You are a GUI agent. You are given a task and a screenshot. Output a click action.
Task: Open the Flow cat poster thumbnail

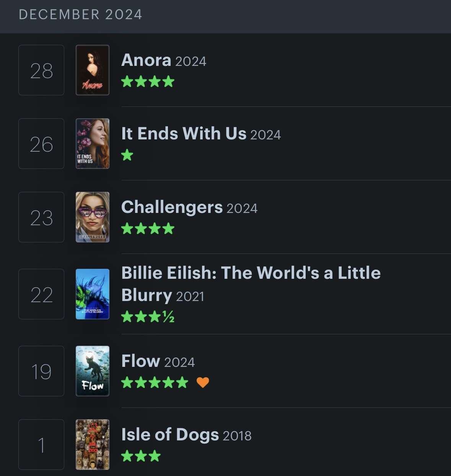(93, 371)
